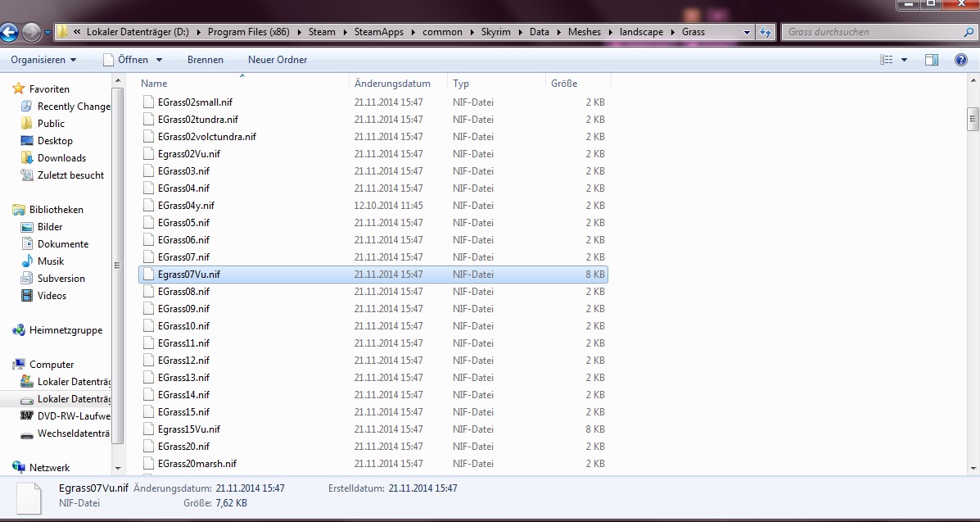
Task: Click the file icon beside EGrass02small.nif
Action: tap(148, 102)
